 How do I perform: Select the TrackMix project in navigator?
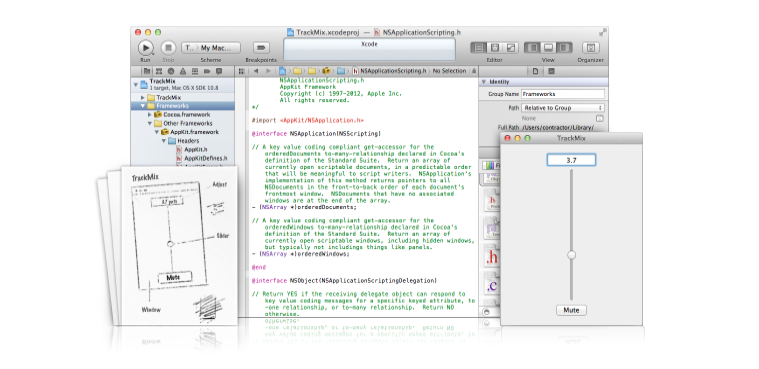(182, 84)
